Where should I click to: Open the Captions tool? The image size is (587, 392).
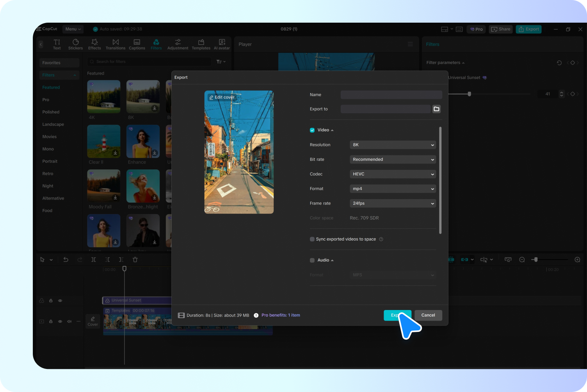tap(137, 44)
